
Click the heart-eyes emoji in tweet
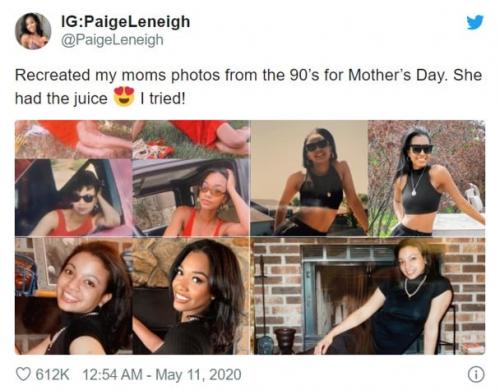[124, 97]
